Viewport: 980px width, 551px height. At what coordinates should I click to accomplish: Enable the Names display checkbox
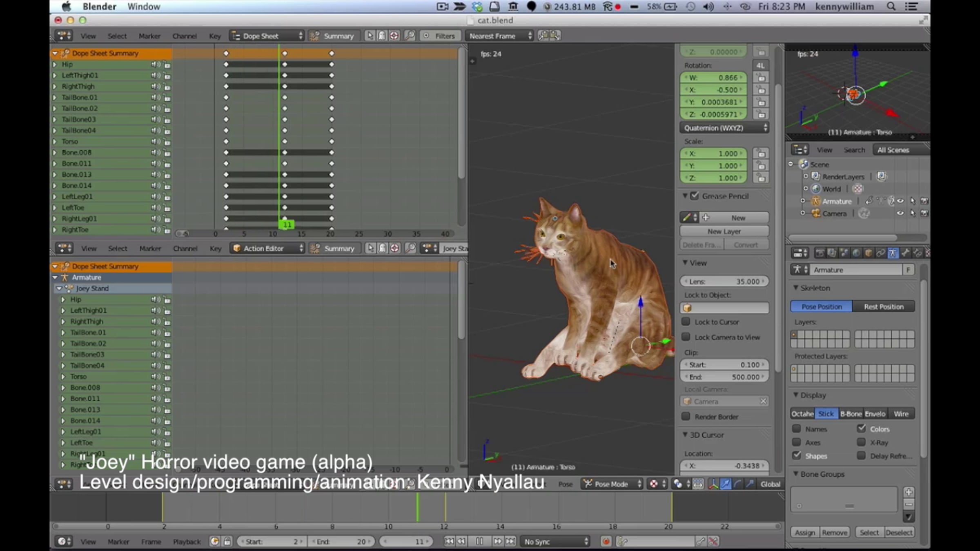coord(796,429)
